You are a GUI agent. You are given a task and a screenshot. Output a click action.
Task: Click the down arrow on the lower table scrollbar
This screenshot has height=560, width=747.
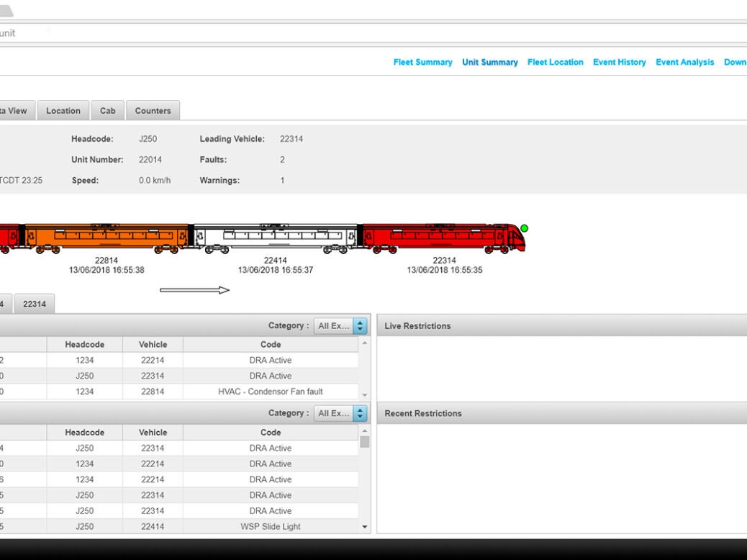tap(365, 526)
